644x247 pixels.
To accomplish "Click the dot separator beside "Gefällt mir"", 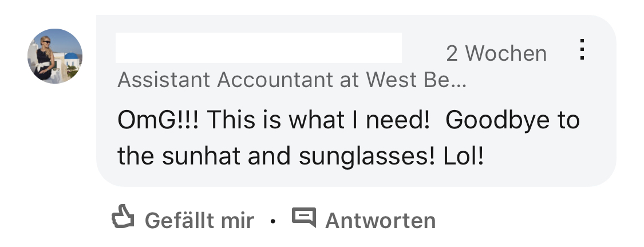I will click(273, 220).
